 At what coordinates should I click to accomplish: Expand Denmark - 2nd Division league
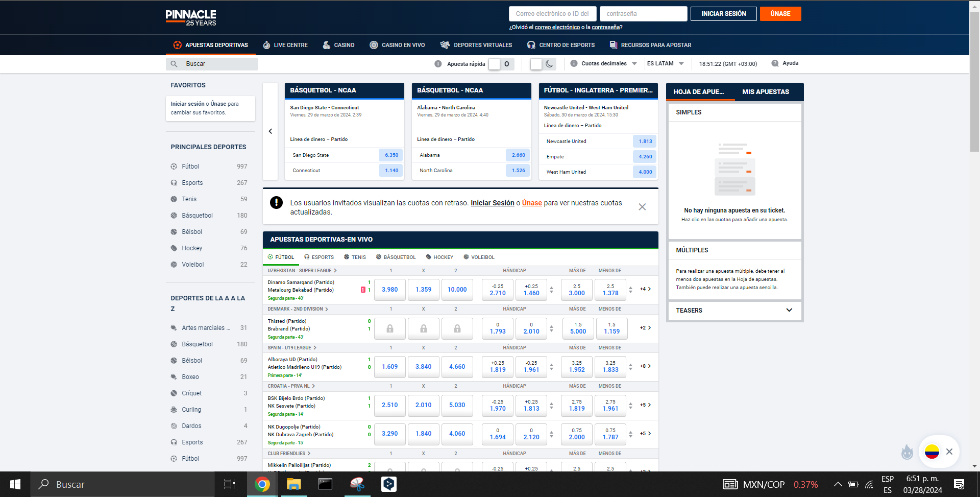[x=298, y=309]
